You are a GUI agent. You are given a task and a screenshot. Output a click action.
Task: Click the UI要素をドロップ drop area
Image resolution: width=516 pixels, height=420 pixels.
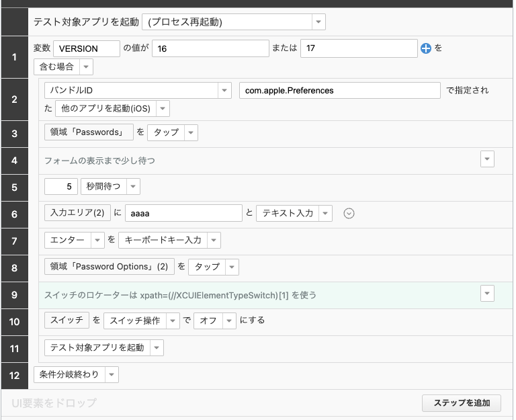[54, 403]
